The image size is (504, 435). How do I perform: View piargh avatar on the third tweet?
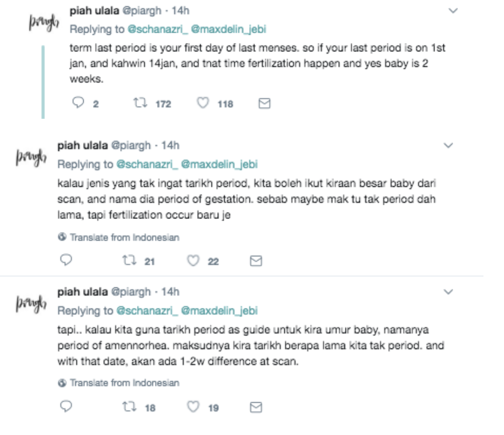coord(31,304)
